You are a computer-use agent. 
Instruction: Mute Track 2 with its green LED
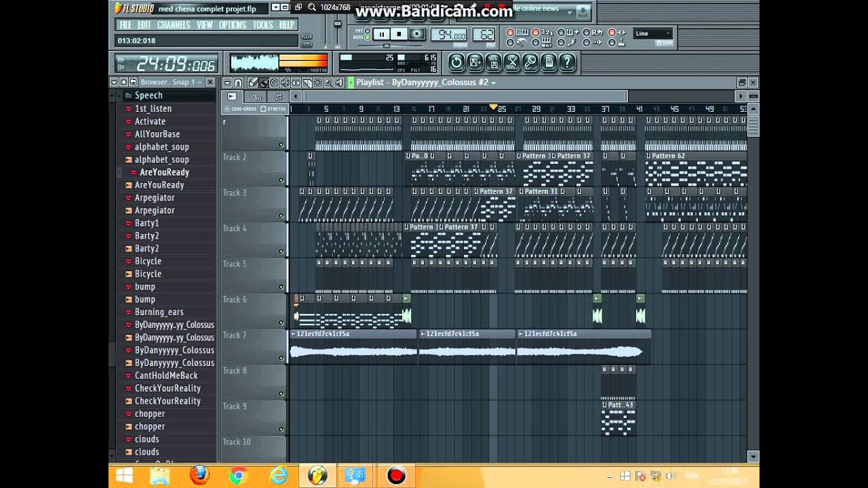(281, 180)
